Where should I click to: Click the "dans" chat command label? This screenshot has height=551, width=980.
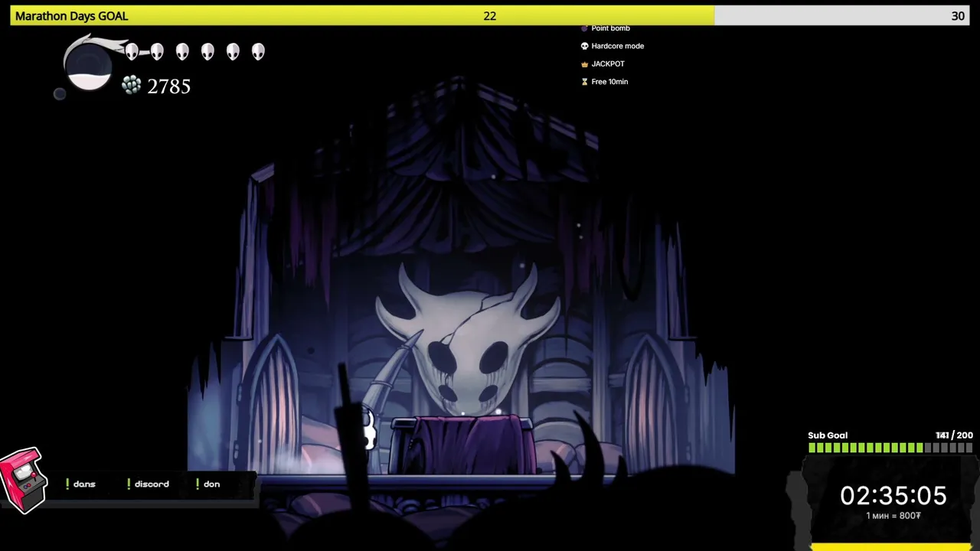tap(84, 484)
